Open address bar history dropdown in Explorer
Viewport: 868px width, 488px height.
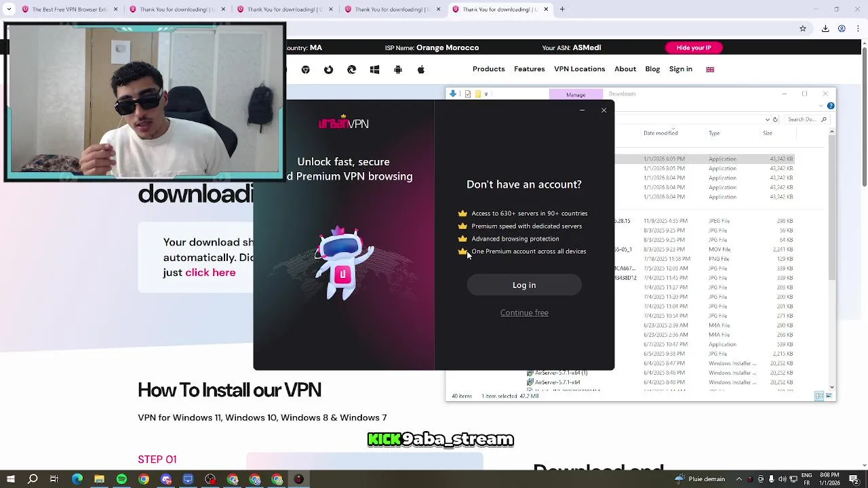pos(768,119)
